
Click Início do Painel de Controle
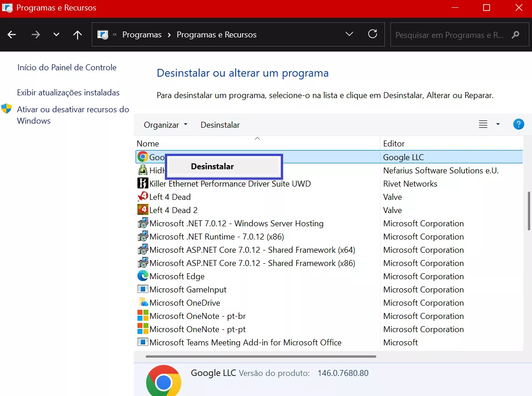[67, 67]
